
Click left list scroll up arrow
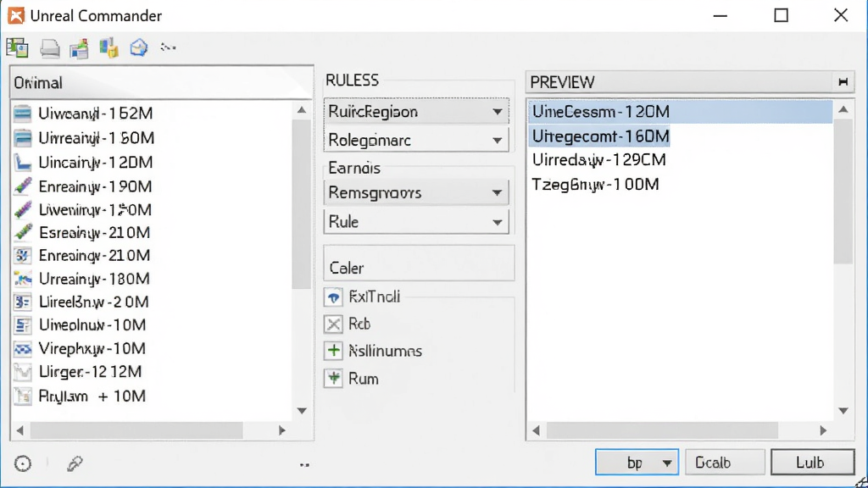(x=302, y=110)
